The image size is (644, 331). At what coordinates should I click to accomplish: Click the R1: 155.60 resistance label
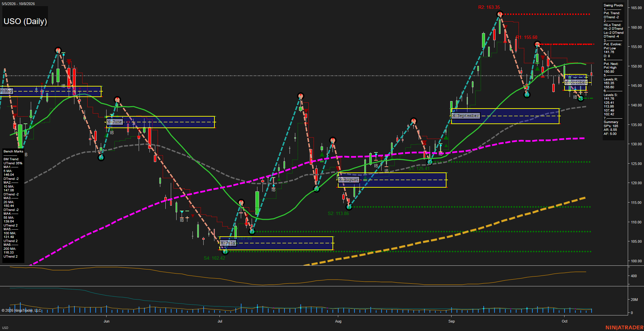click(x=527, y=38)
